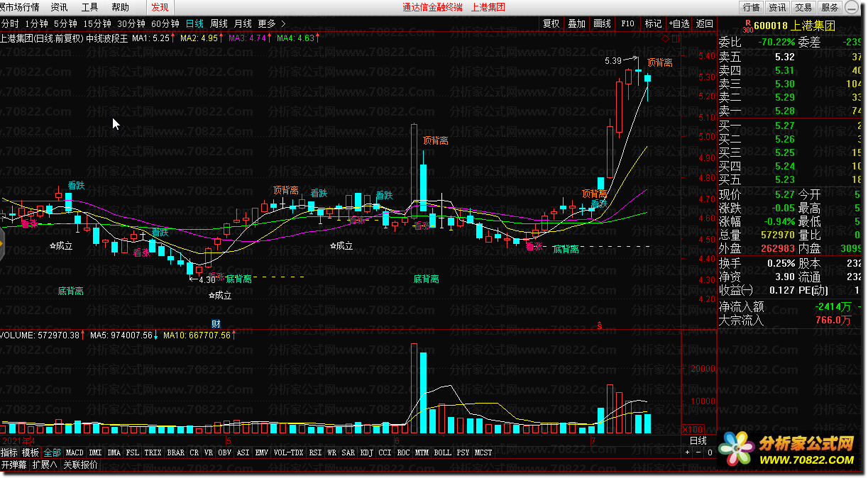Switch to 5分钟 chart period

(65, 23)
